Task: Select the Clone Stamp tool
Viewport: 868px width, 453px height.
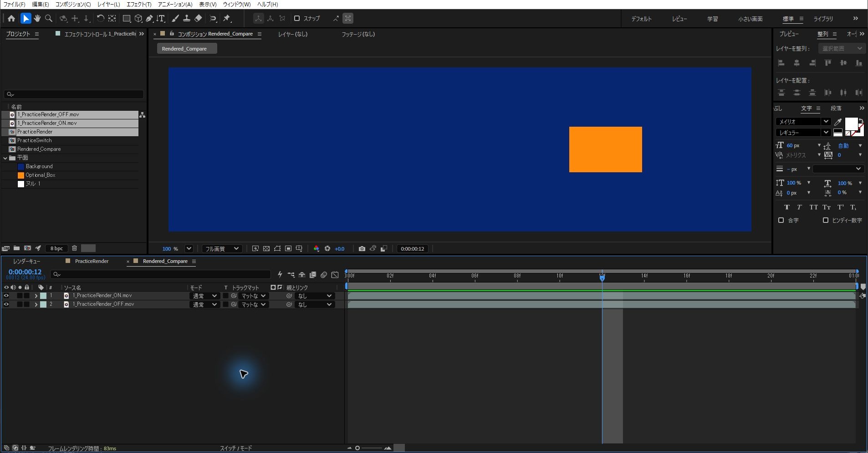Action: (187, 19)
